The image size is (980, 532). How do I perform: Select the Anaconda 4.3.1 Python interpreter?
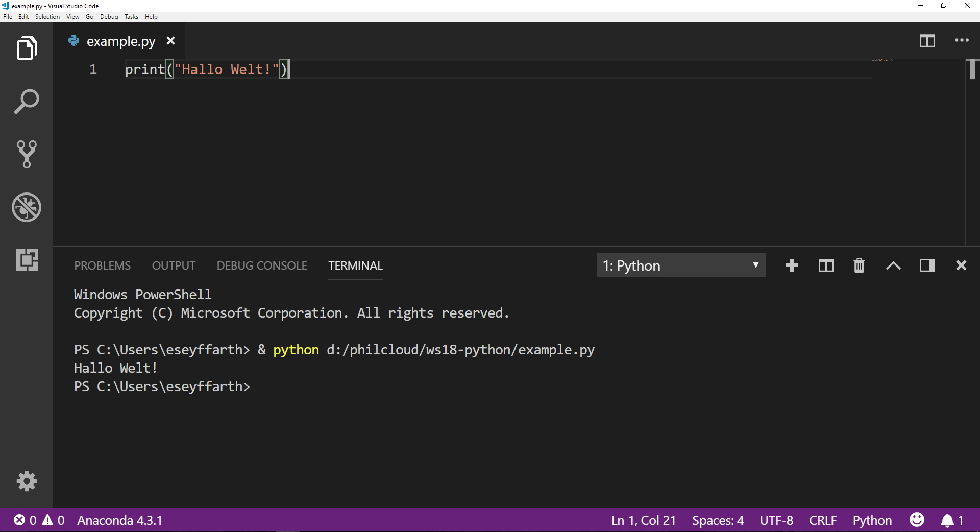click(x=120, y=520)
